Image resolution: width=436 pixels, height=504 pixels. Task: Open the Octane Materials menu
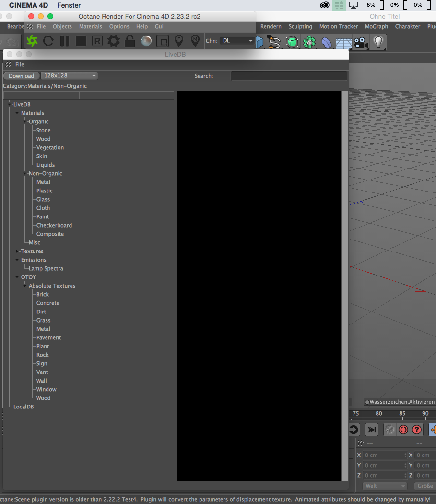point(90,27)
